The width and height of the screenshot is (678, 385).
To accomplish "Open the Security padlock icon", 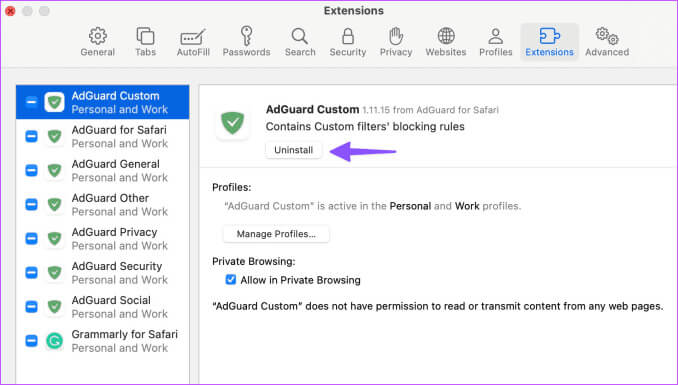I will 348,36.
